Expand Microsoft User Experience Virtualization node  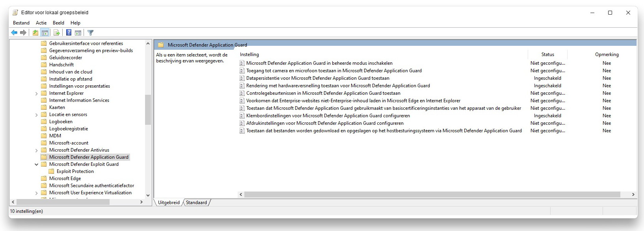(37, 193)
